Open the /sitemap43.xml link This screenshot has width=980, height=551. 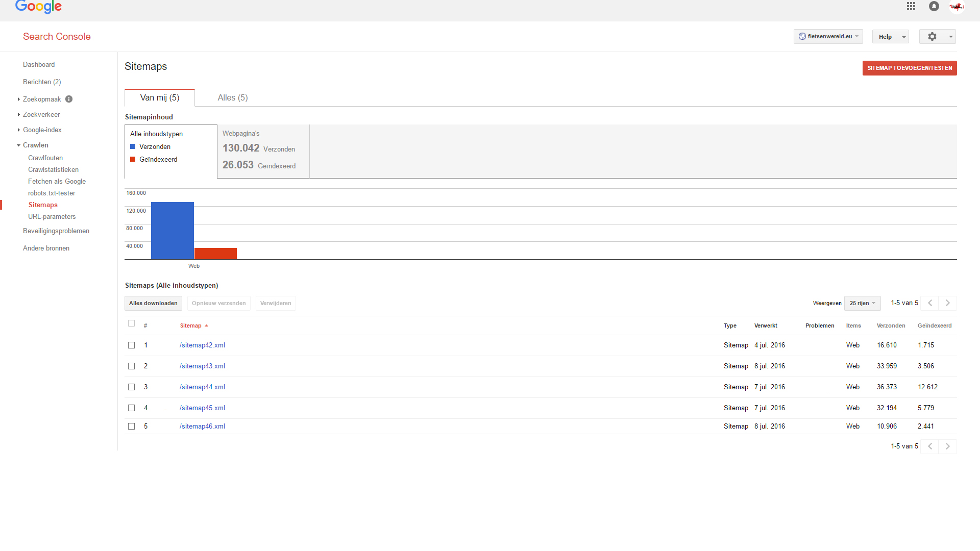202,366
